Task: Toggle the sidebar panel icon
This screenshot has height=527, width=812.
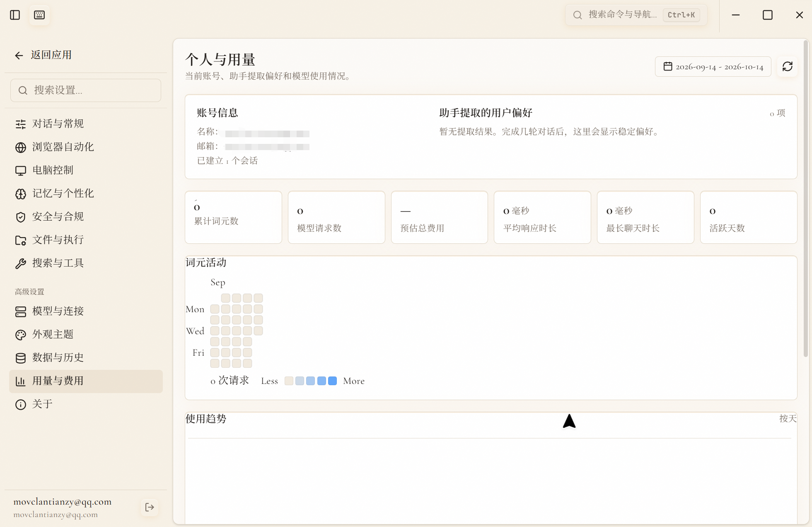Action: coord(15,15)
